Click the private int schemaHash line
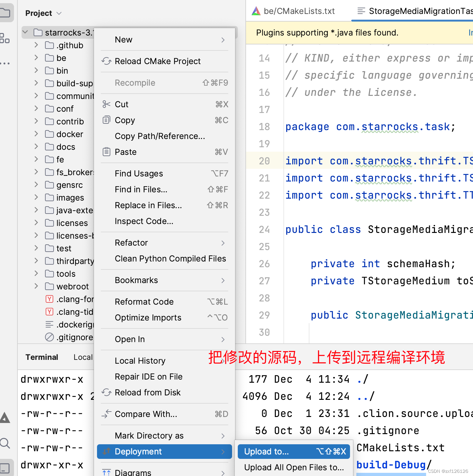 point(383,264)
